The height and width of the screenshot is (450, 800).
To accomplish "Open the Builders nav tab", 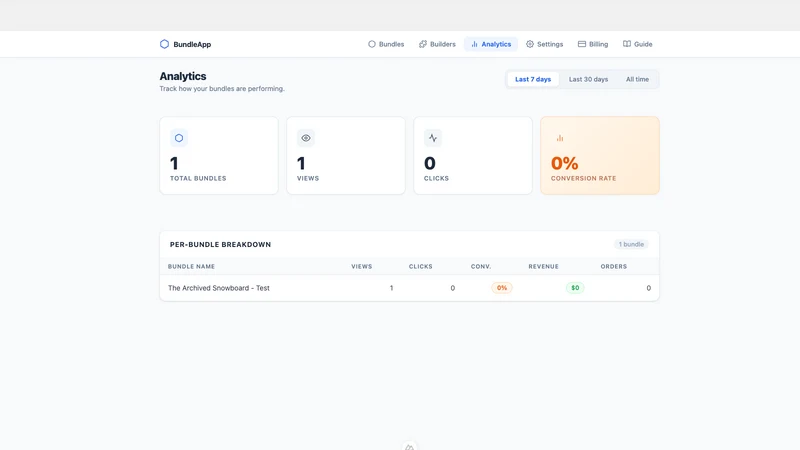I will tap(437, 44).
